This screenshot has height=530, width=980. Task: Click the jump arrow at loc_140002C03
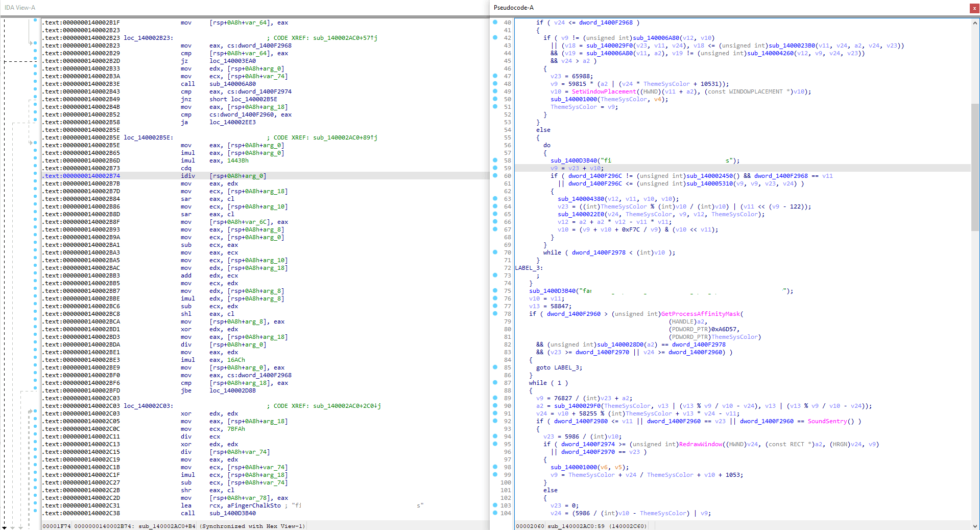[31, 411]
